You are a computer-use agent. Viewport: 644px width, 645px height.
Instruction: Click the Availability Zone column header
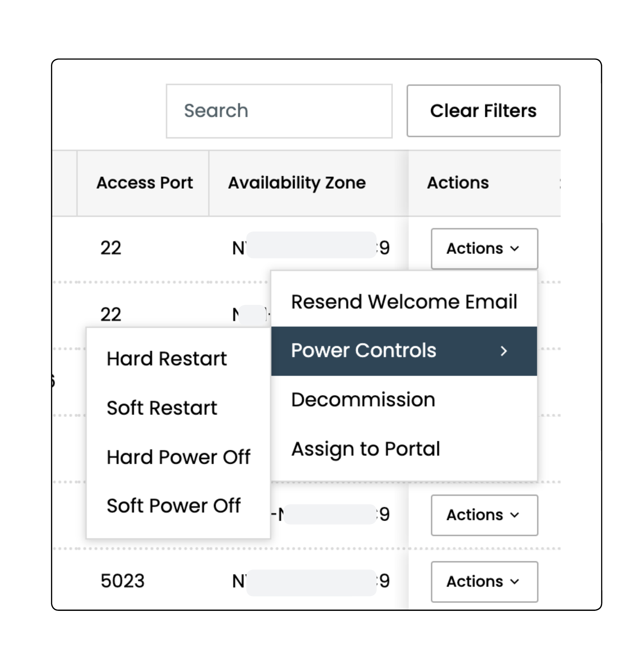tap(297, 183)
